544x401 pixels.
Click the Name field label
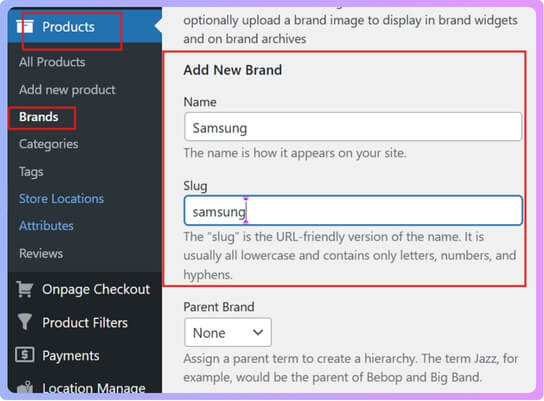(x=200, y=102)
